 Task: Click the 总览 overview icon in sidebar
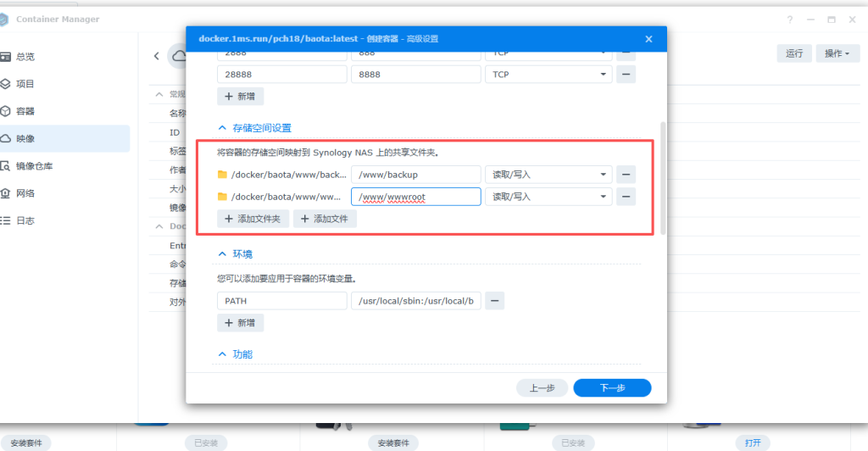point(5,57)
